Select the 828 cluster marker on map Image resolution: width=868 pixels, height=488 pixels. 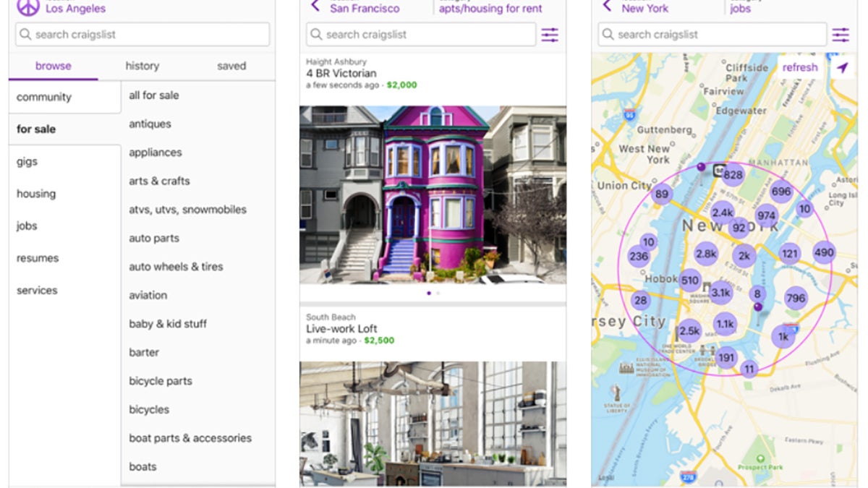tap(733, 174)
